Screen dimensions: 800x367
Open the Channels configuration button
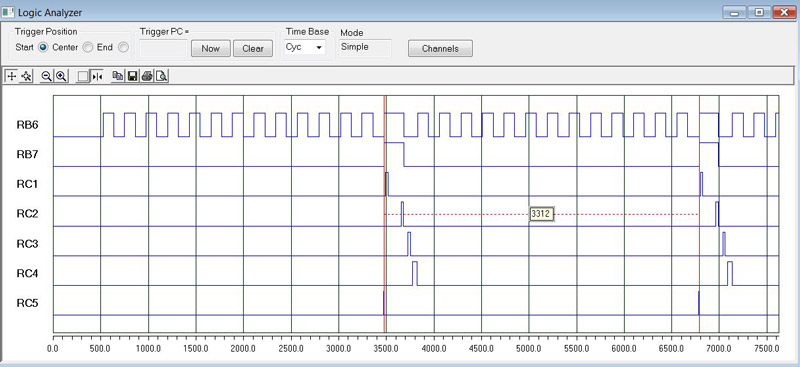coord(440,48)
